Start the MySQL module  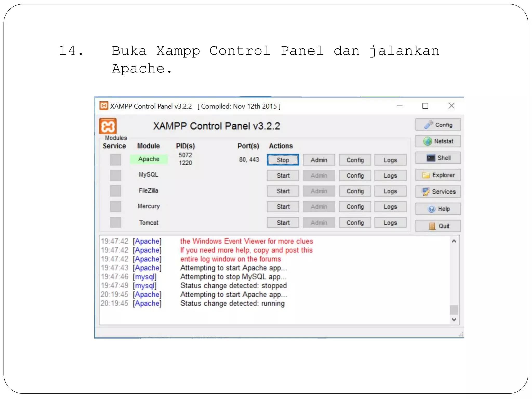(283, 176)
